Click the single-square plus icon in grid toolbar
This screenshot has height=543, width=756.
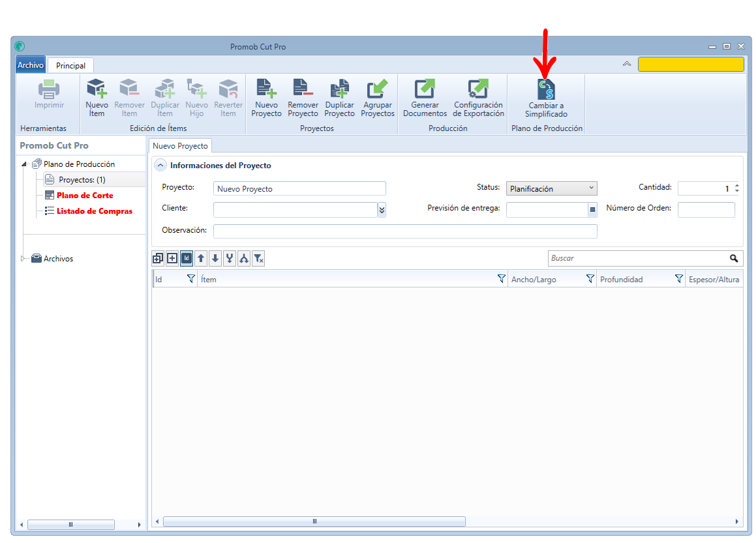[x=172, y=259]
